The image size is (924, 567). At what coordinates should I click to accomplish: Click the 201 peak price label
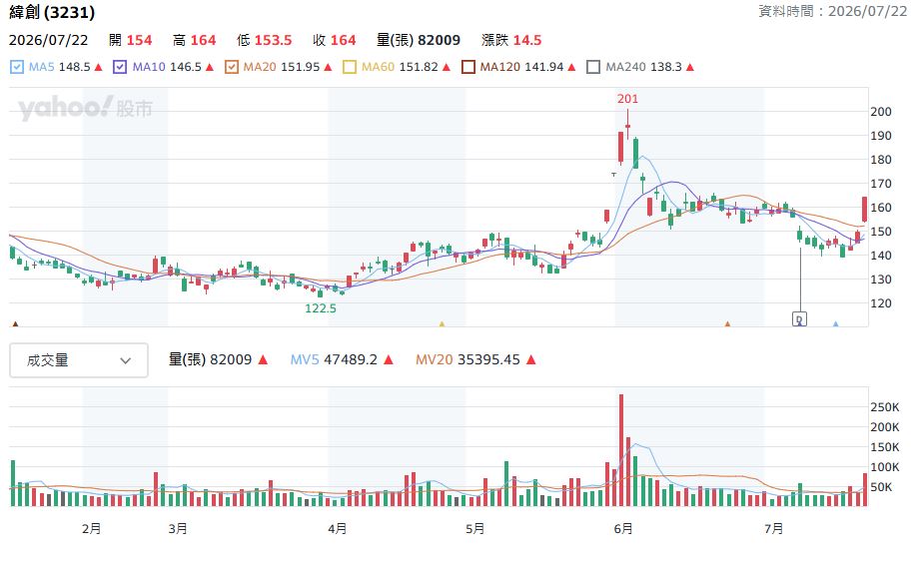point(627,99)
